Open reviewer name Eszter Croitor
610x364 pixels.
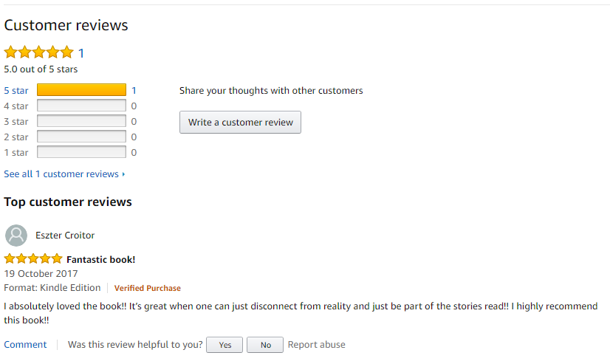pos(65,236)
